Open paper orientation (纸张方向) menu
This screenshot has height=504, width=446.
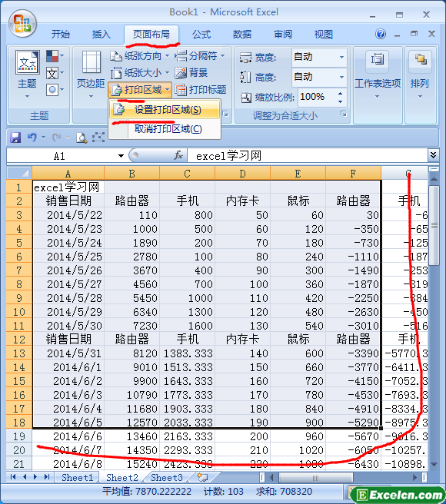pyautogui.click(x=140, y=56)
